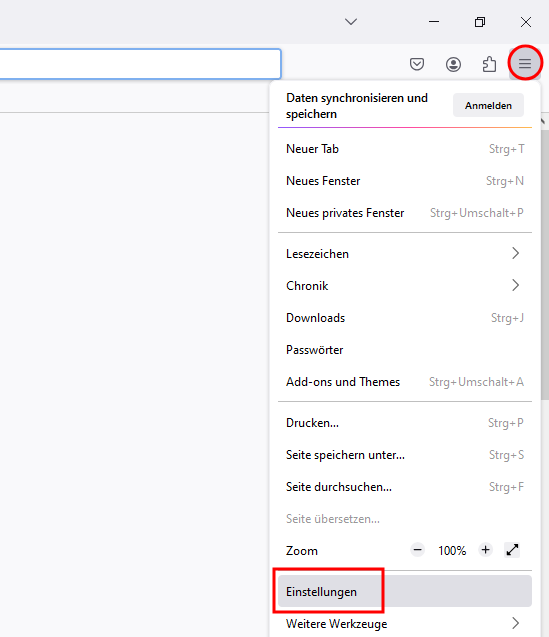Image resolution: width=549 pixels, height=637 pixels.
Task: Click the zoom in plus button
Action: click(x=485, y=550)
